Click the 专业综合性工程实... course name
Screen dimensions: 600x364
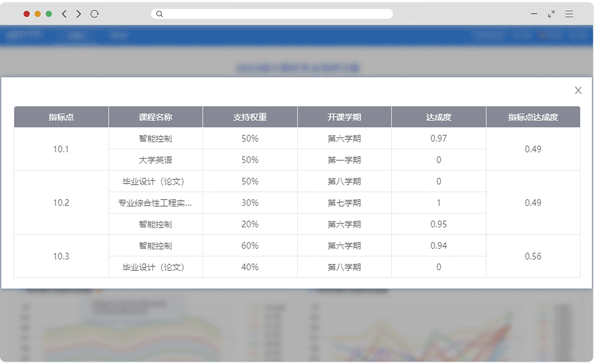(155, 203)
